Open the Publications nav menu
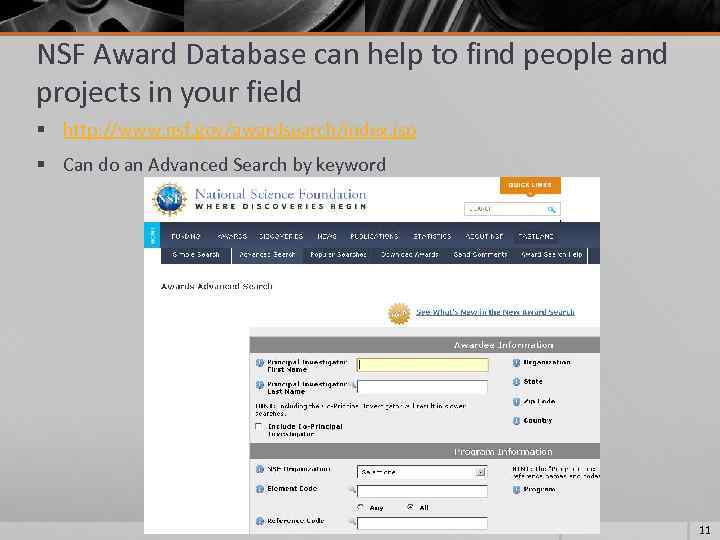Image resolution: width=720 pixels, height=540 pixels. (x=374, y=236)
